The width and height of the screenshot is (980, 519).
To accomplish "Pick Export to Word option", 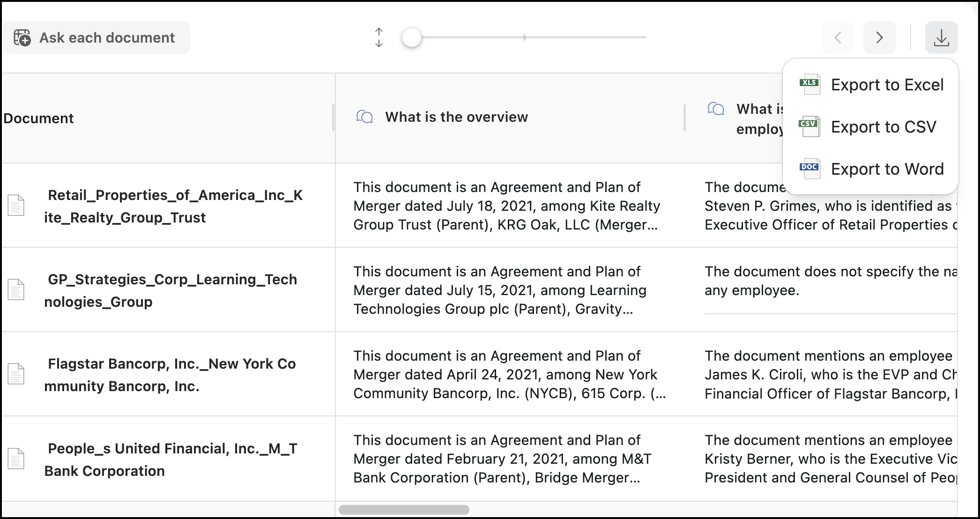I will (887, 169).
